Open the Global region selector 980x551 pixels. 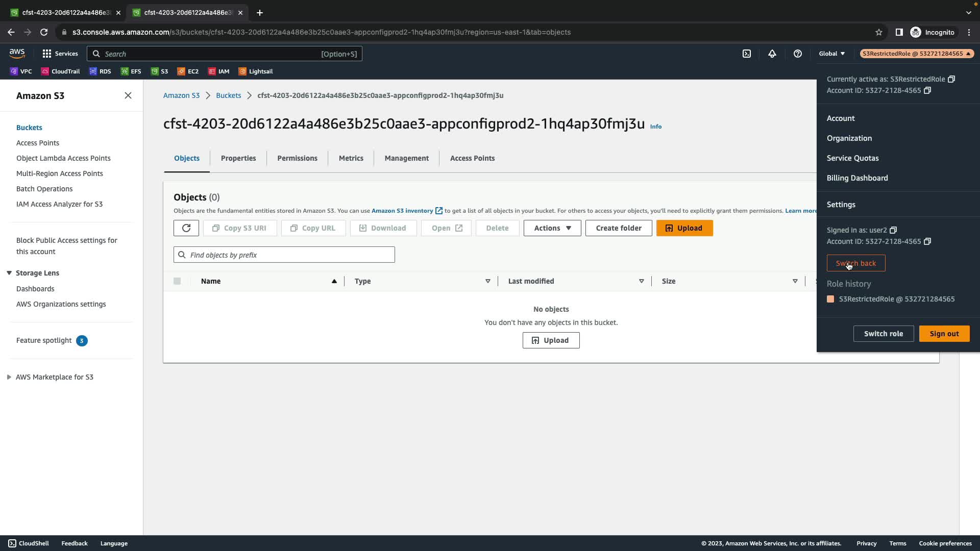pyautogui.click(x=831, y=54)
